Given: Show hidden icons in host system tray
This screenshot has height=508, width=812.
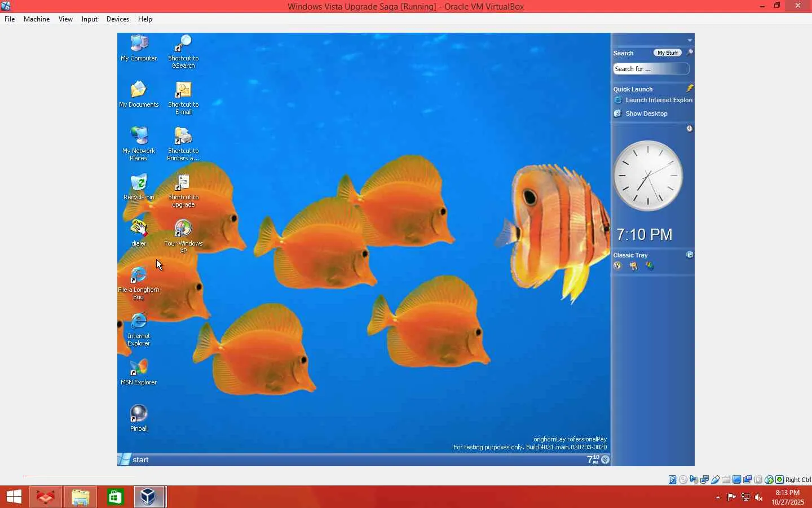Looking at the screenshot, I should (718, 497).
